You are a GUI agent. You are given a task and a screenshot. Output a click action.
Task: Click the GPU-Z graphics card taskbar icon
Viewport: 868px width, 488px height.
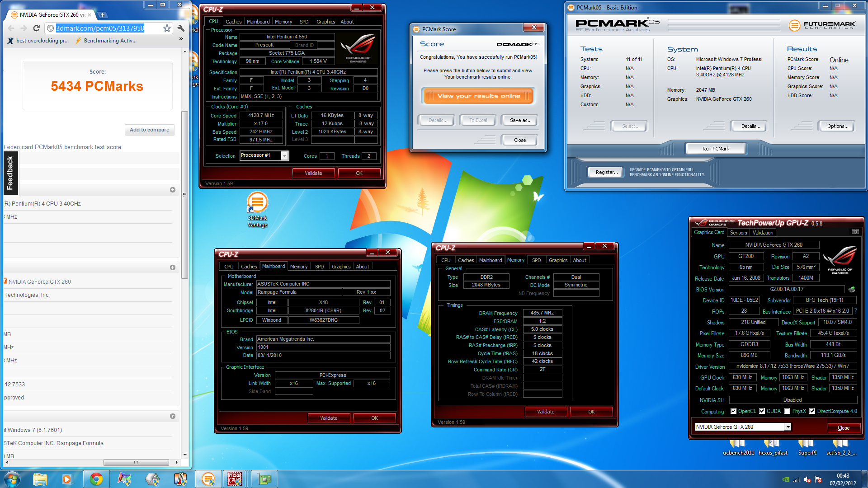[264, 479]
